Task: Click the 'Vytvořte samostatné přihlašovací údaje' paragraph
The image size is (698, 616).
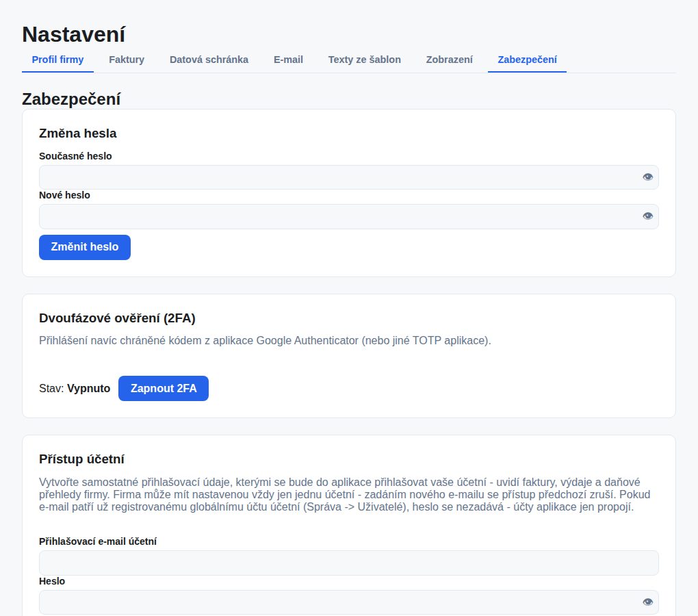Action: click(344, 494)
